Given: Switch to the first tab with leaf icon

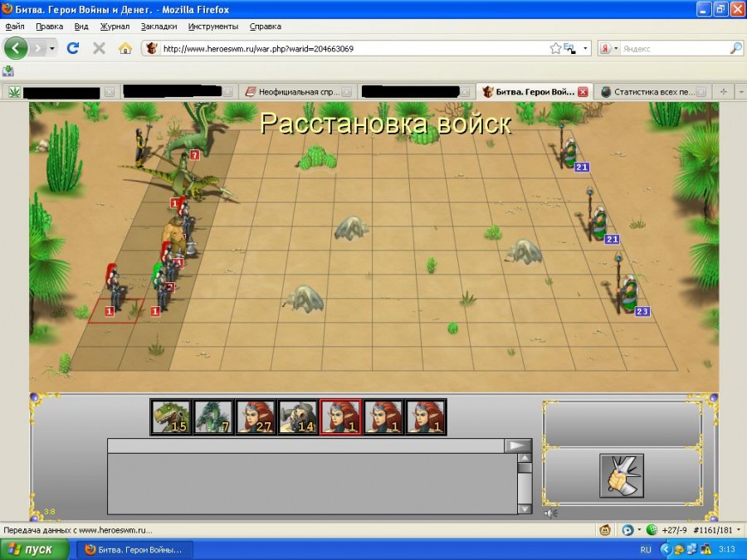Looking at the screenshot, I should point(61,92).
